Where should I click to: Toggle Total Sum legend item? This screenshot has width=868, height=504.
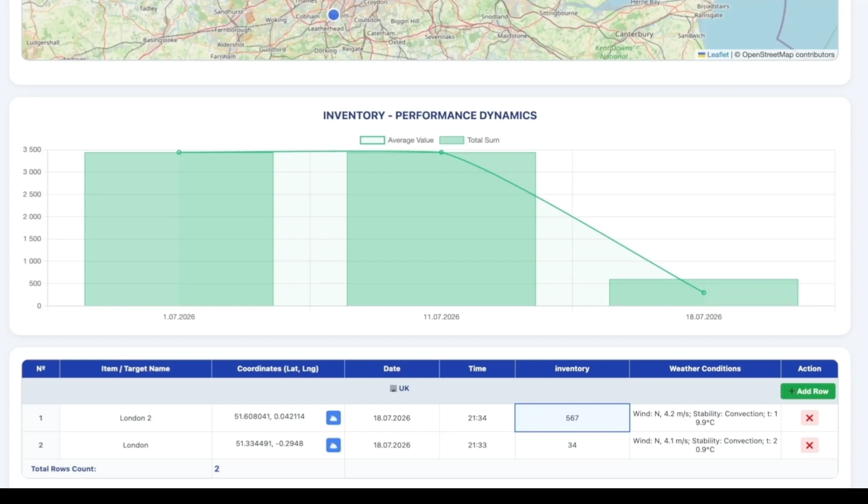click(x=469, y=140)
